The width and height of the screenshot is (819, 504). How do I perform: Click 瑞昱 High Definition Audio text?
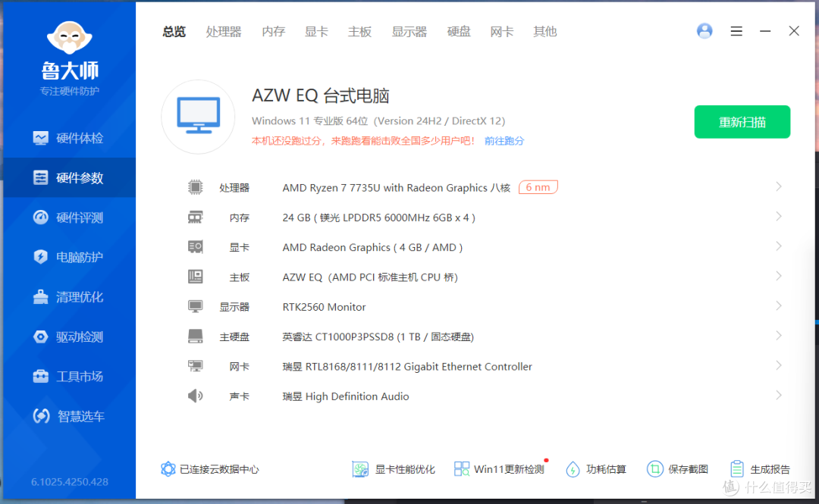click(x=346, y=396)
